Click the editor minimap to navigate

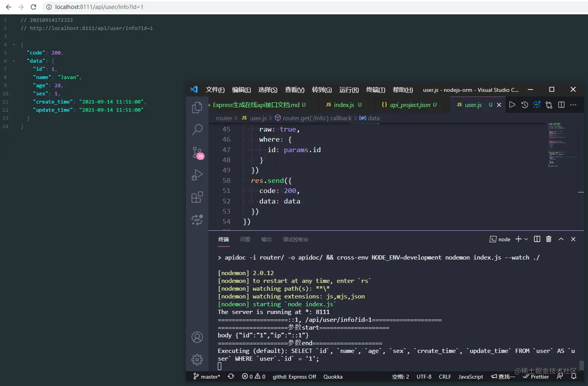coord(560,144)
